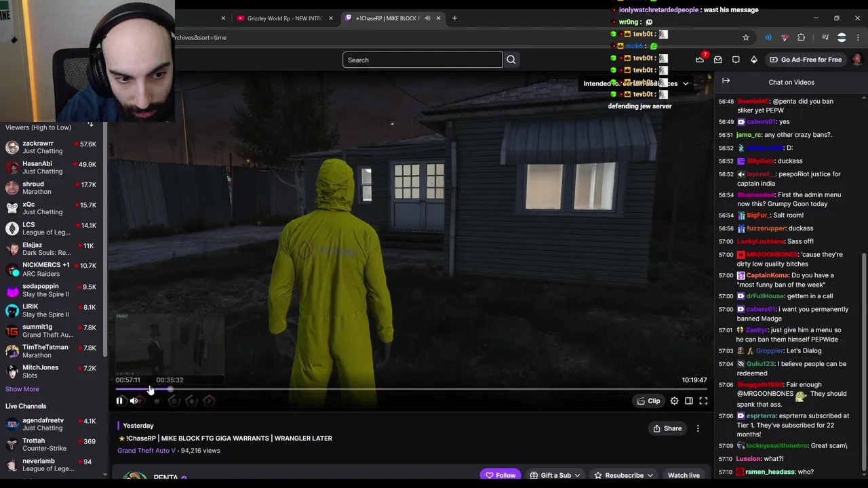The width and height of the screenshot is (868, 488).
Task: Share this video
Action: point(667,428)
